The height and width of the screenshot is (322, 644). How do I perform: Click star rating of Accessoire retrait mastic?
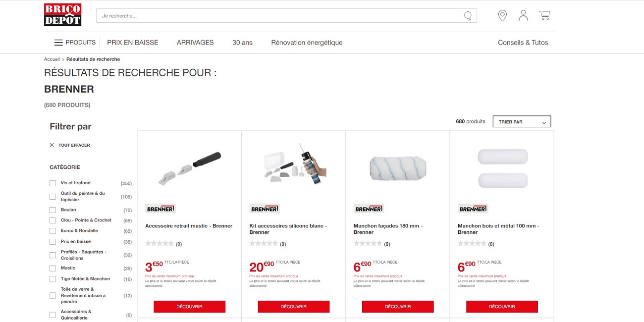click(x=160, y=244)
